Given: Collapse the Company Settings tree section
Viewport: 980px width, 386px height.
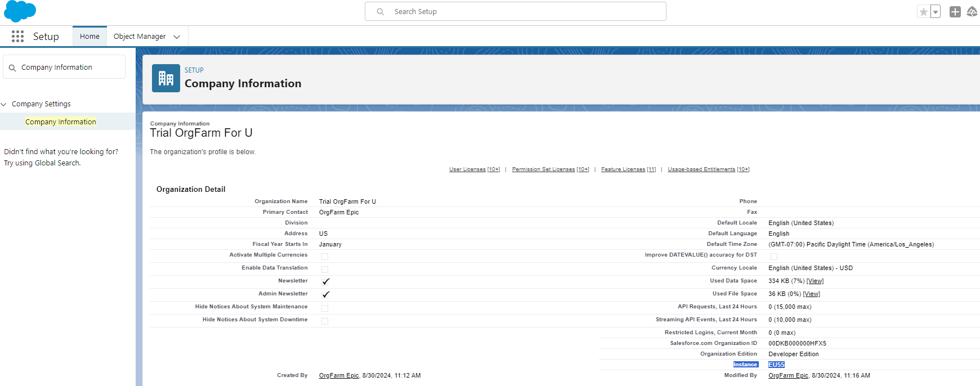Looking at the screenshot, I should pos(4,105).
